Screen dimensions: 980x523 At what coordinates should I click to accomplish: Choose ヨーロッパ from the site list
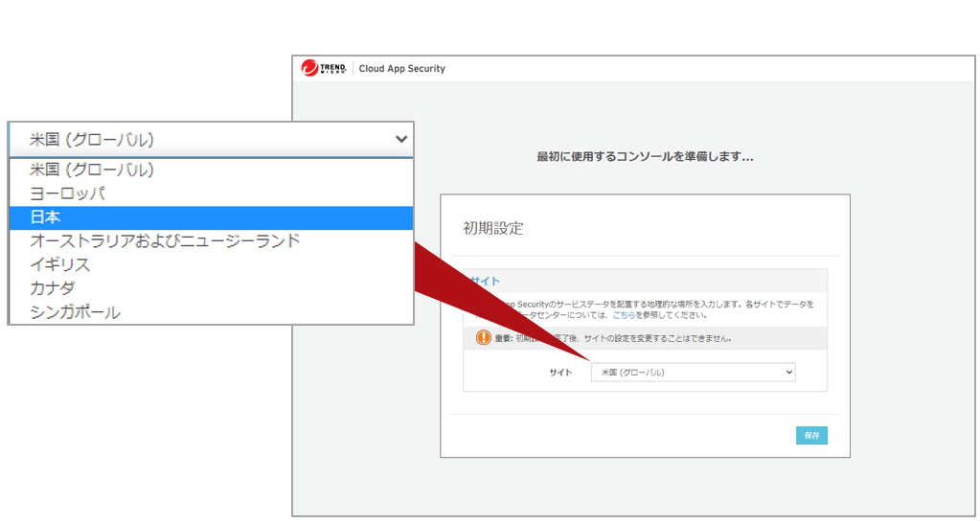pyautogui.click(x=67, y=193)
